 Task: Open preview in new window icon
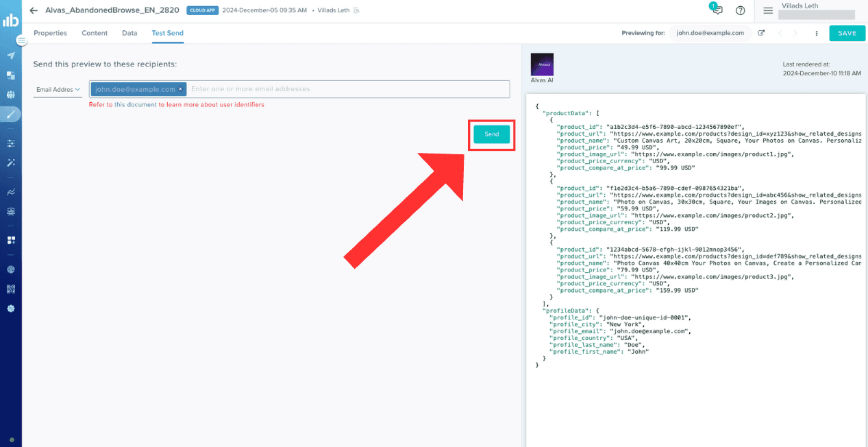[x=761, y=33]
